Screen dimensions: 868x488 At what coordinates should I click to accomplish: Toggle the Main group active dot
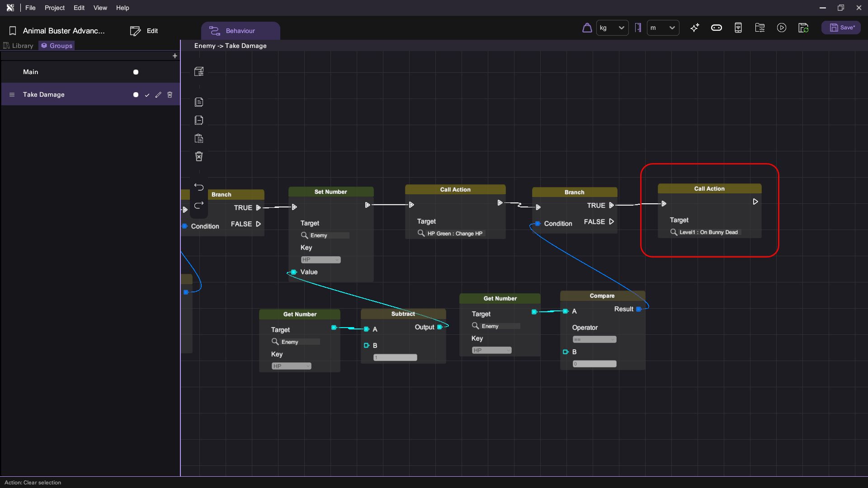coord(136,72)
